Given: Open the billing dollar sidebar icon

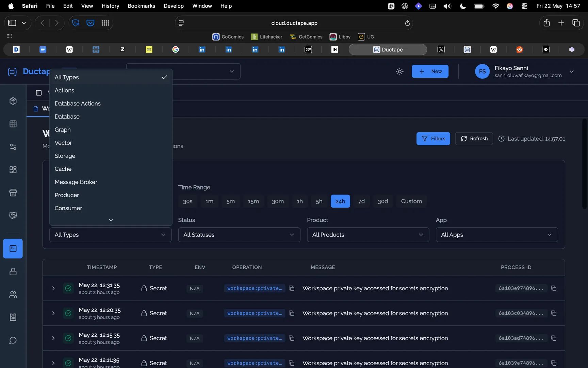Looking at the screenshot, I should click(13, 317).
